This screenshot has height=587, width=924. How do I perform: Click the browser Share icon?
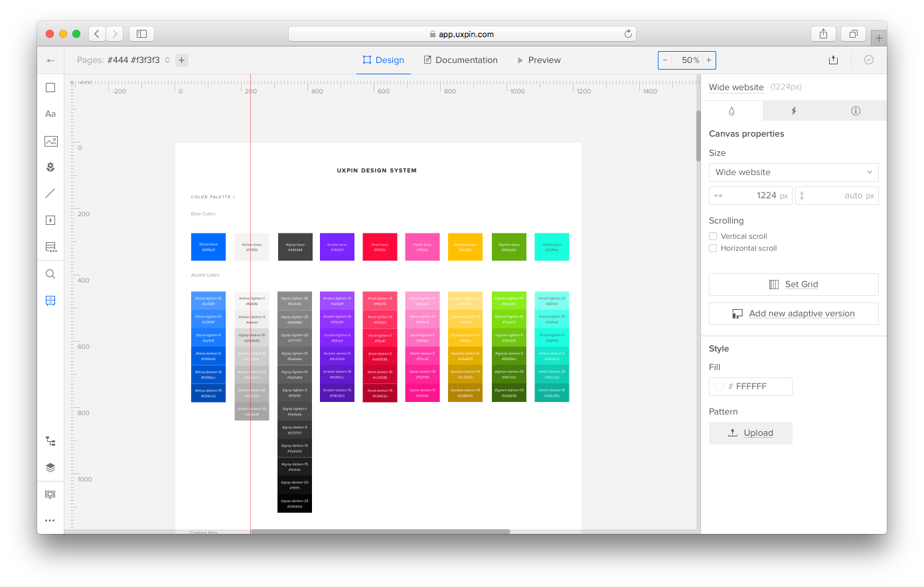[824, 34]
